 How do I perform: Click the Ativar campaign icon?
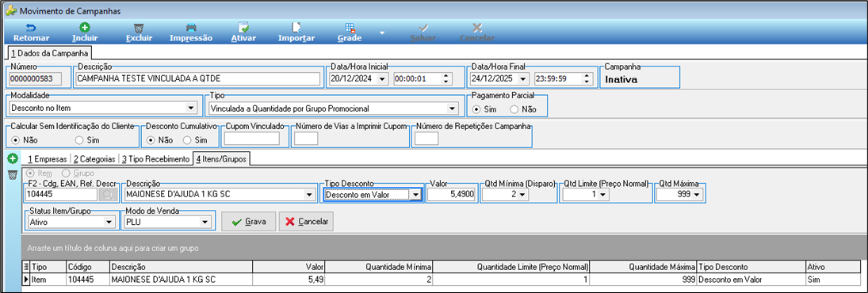(243, 27)
